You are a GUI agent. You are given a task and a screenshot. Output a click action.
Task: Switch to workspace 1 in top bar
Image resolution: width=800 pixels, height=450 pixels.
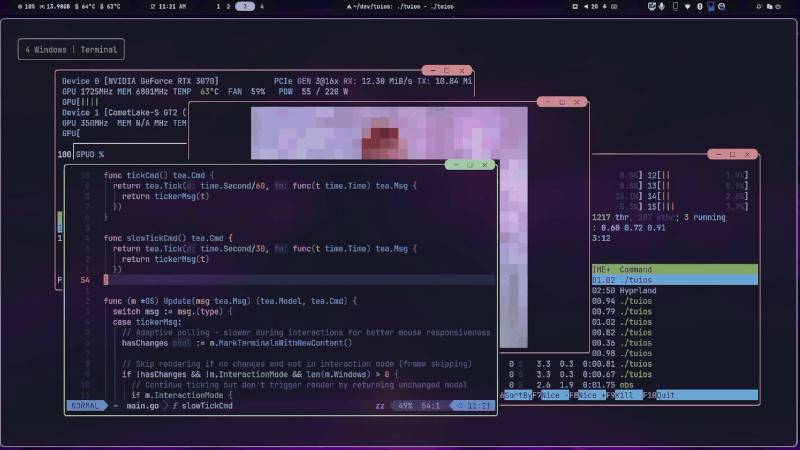pyautogui.click(x=218, y=7)
